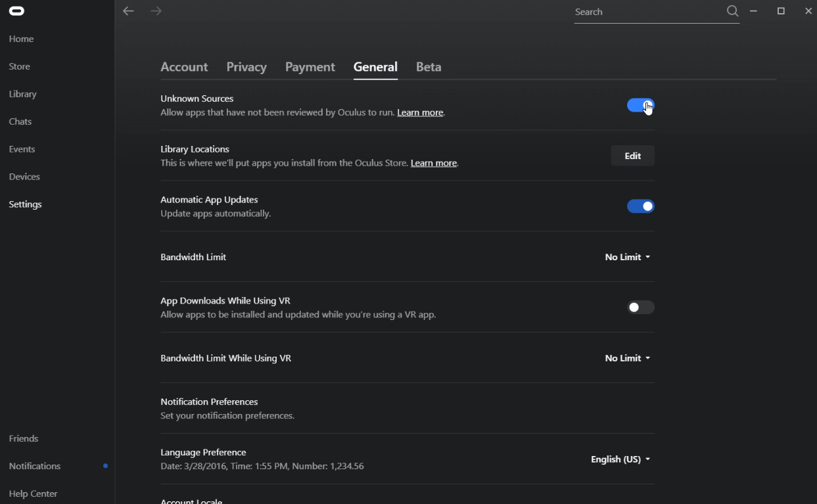The image size is (817, 504).
Task: Enable App Downloads While Using VR
Action: point(640,308)
